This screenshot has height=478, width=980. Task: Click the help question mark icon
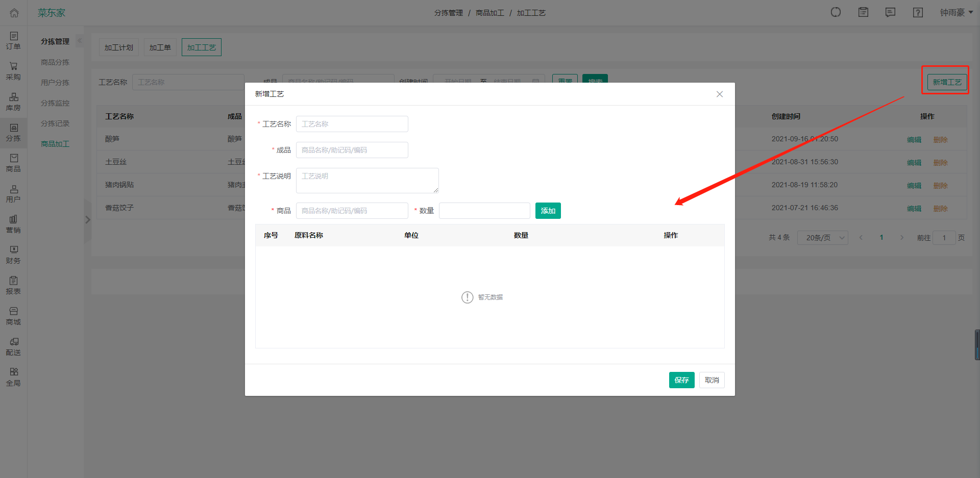pos(918,13)
